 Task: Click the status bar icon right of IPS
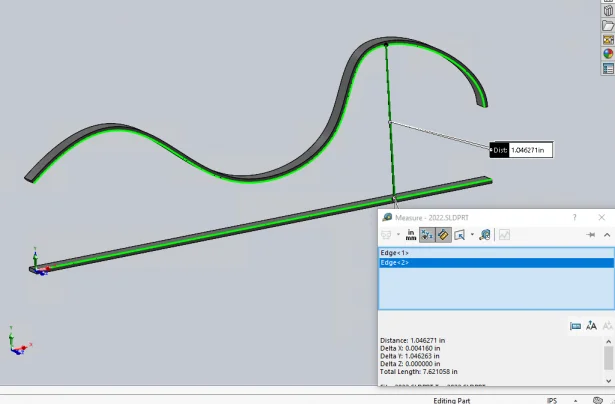(x=598, y=400)
